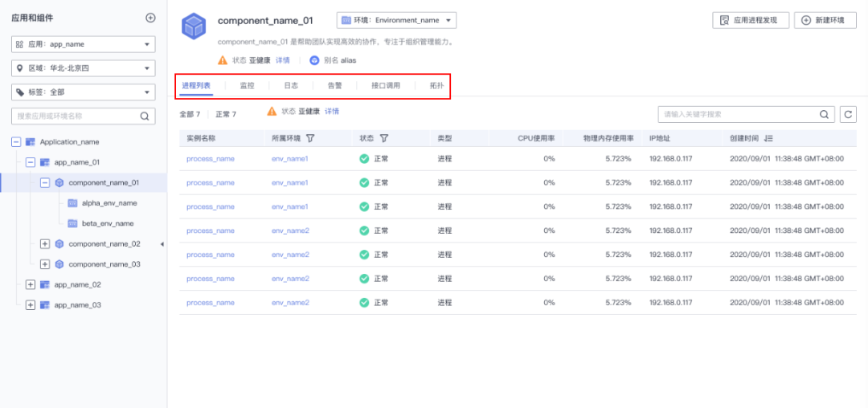The height and width of the screenshot is (408, 868).
Task: Click the Application_name app icon
Action: (x=31, y=142)
